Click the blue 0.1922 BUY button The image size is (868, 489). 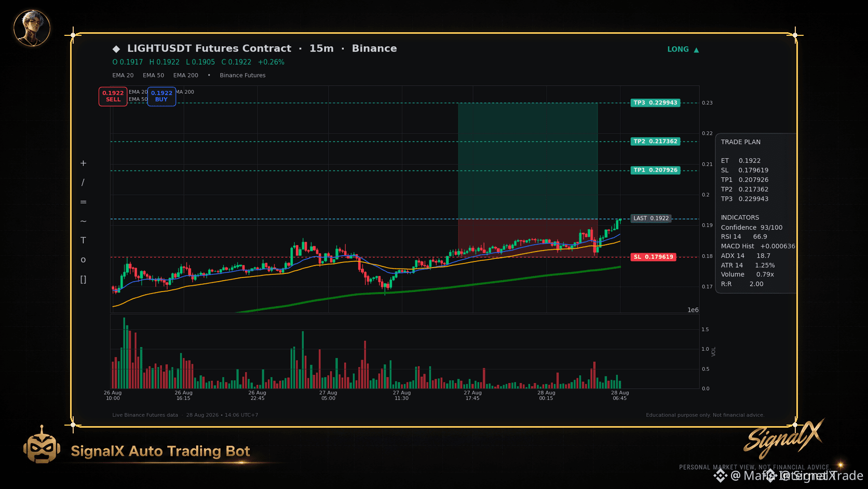pos(161,96)
